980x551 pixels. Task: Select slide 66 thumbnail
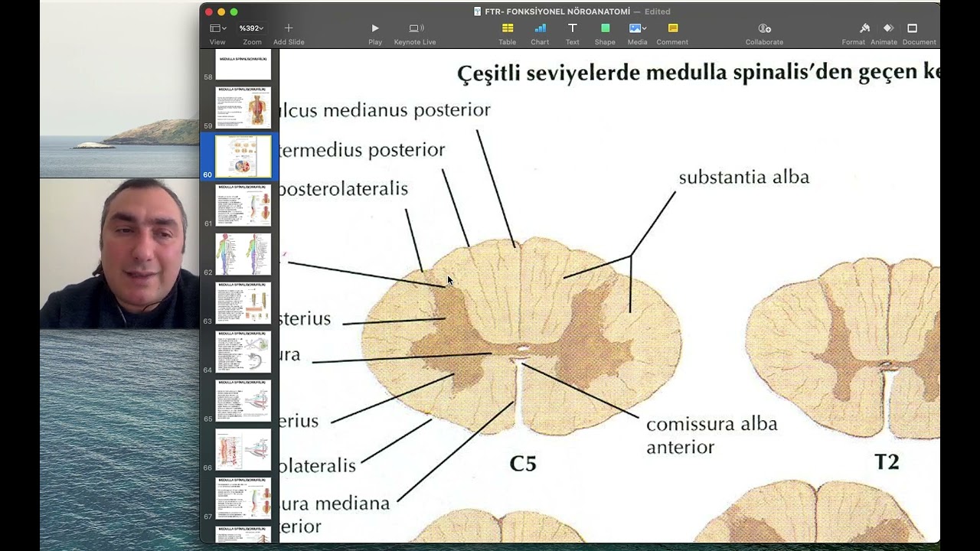243,450
